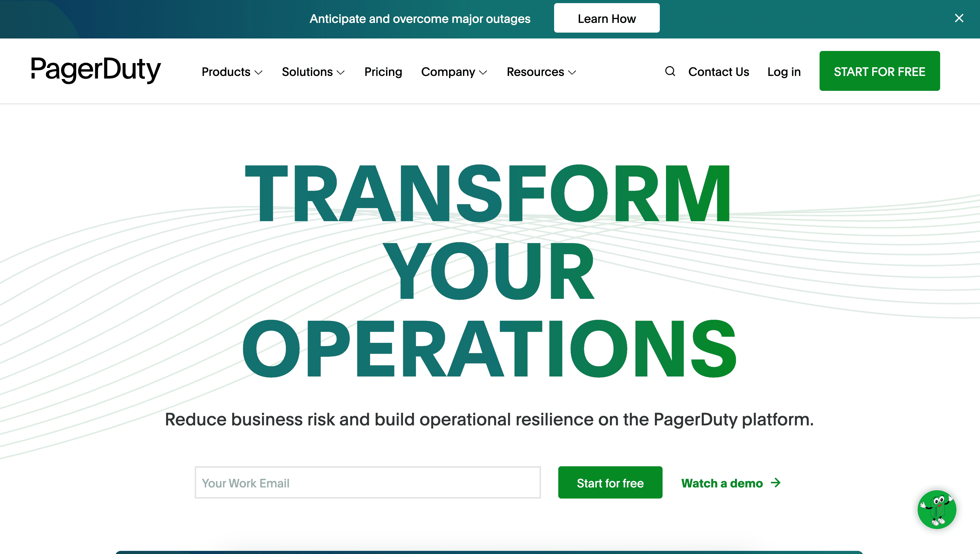Click START FOR FREE in the header
Screen dimensions: 980x554
880,71
